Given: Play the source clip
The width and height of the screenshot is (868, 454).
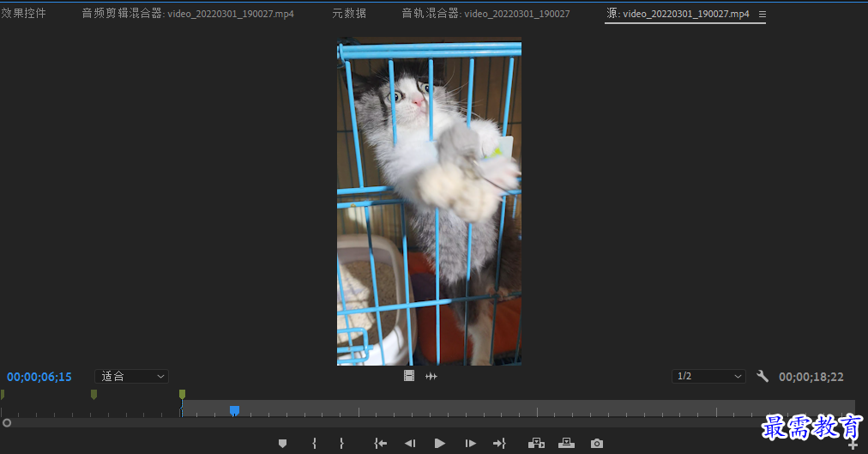Looking at the screenshot, I should [439, 444].
